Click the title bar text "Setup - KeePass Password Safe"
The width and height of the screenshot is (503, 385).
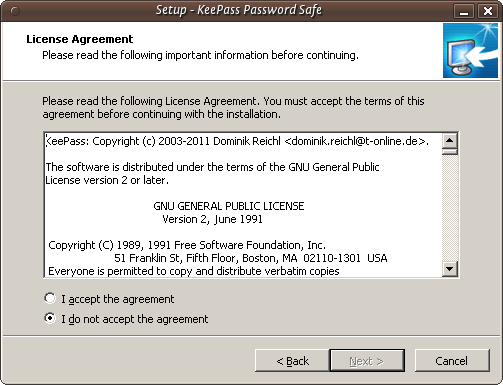click(x=239, y=10)
